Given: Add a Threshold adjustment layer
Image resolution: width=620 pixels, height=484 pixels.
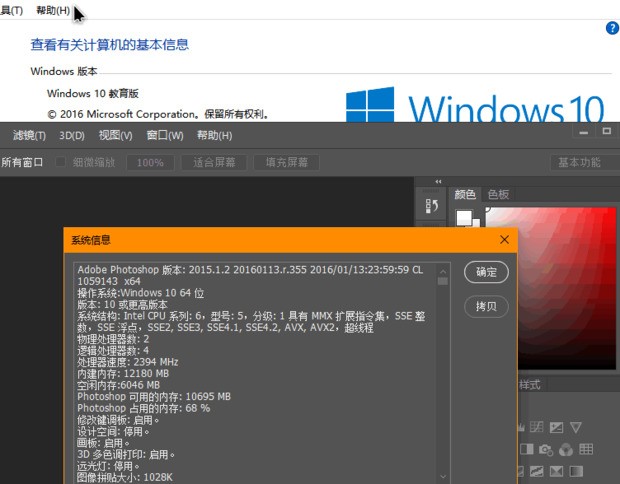Looking at the screenshot, I should pos(537,471).
